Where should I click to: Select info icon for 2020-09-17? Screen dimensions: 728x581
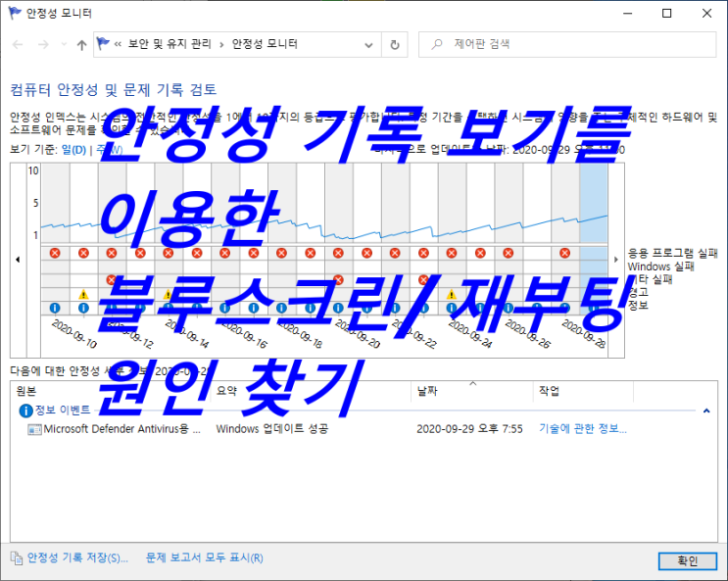pos(254,308)
